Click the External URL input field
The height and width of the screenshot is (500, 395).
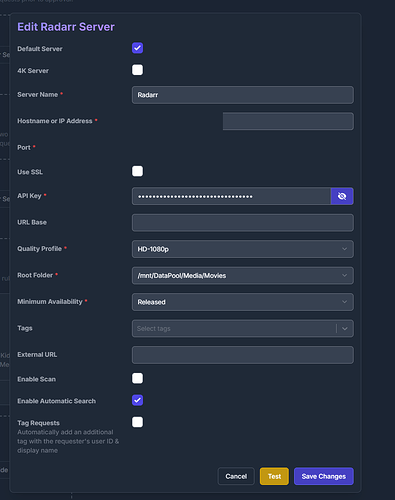[x=243, y=355]
